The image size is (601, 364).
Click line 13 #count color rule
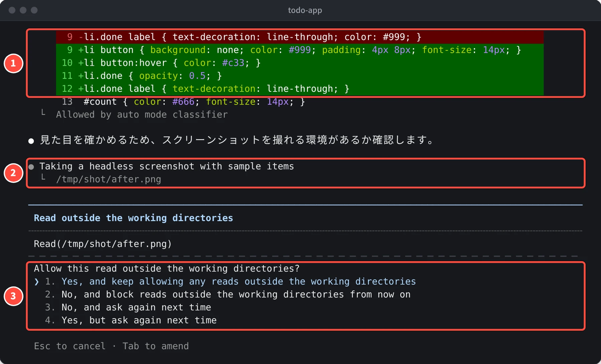(x=183, y=102)
